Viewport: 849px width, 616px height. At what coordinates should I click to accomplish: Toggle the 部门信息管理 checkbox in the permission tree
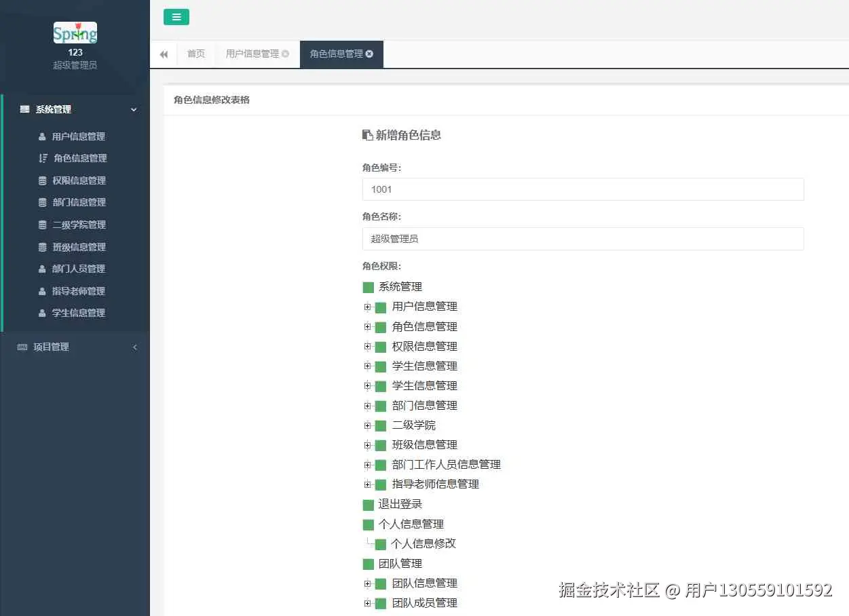click(x=381, y=406)
